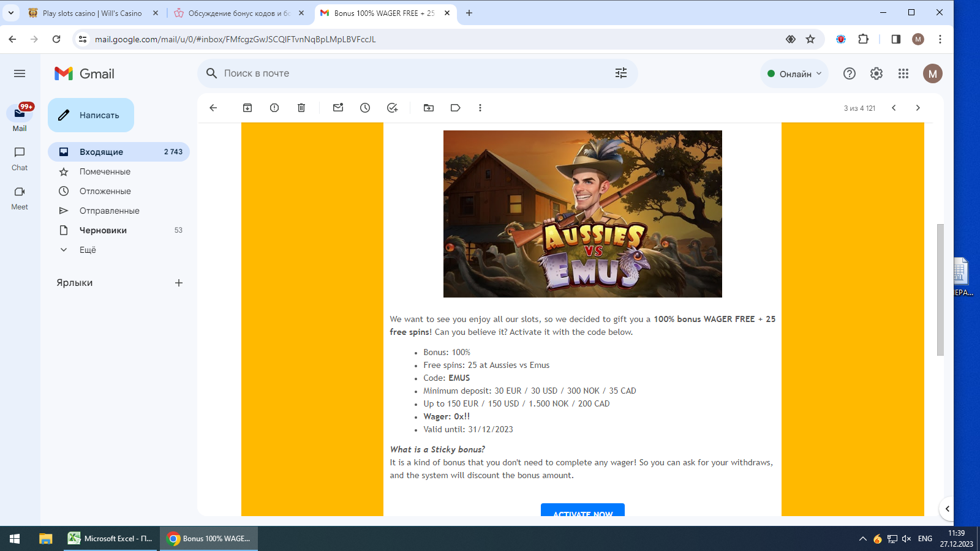
Task: Snooze this email with the clock icon
Action: tap(365, 108)
